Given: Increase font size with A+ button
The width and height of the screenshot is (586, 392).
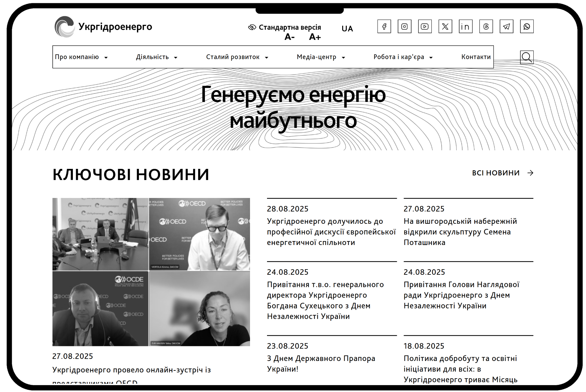Looking at the screenshot, I should point(315,37).
